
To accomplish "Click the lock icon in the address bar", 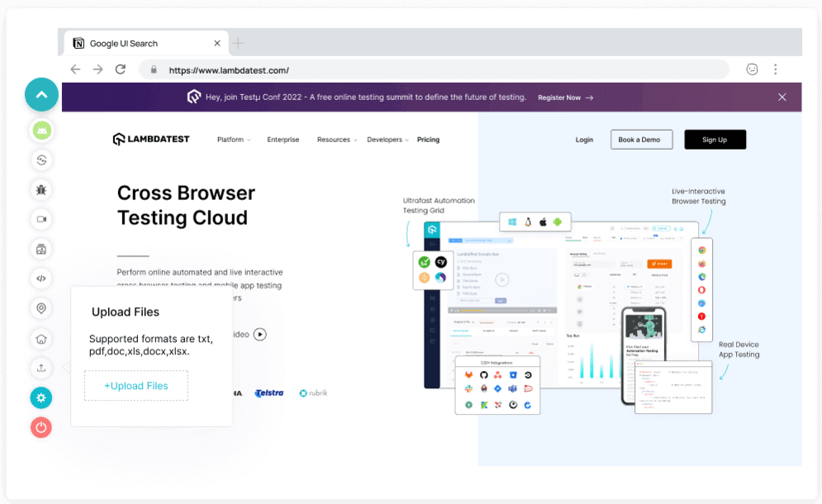I will (154, 69).
